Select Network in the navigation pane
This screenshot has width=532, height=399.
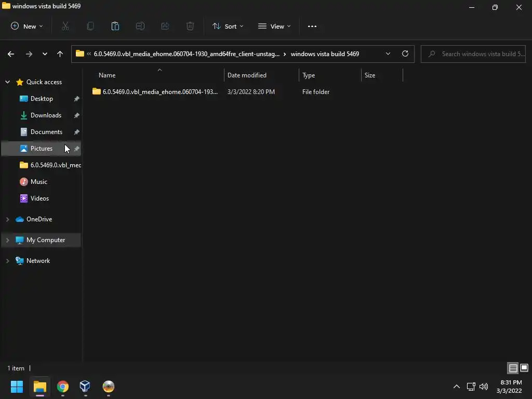click(x=38, y=261)
